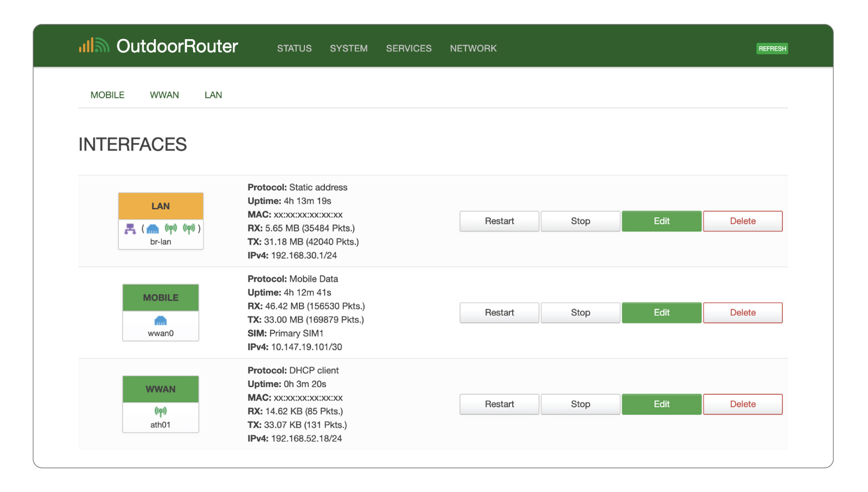This screenshot has width=868, height=492.
Task: Edit the WWAN interface
Action: [x=661, y=404]
